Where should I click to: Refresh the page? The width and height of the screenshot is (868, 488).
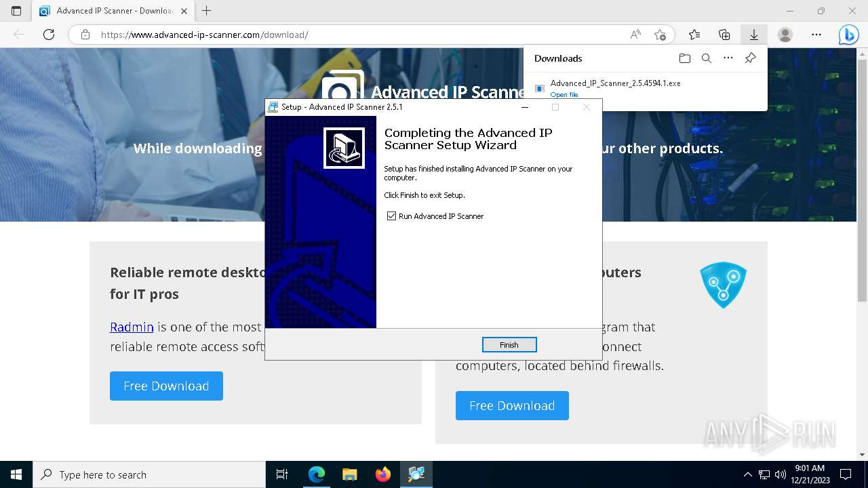pos(49,35)
